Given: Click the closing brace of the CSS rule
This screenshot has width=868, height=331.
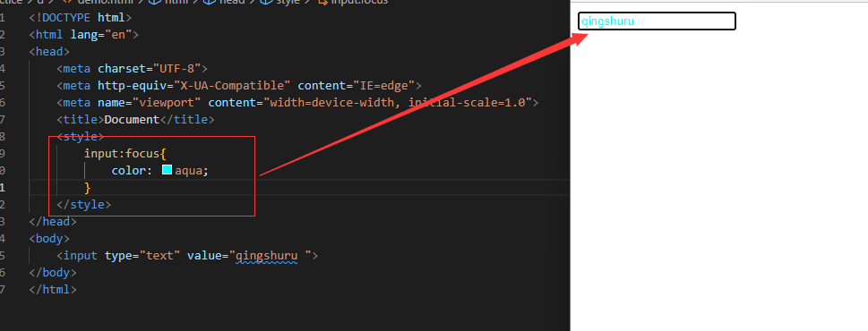Looking at the screenshot, I should pyautogui.click(x=88, y=188).
